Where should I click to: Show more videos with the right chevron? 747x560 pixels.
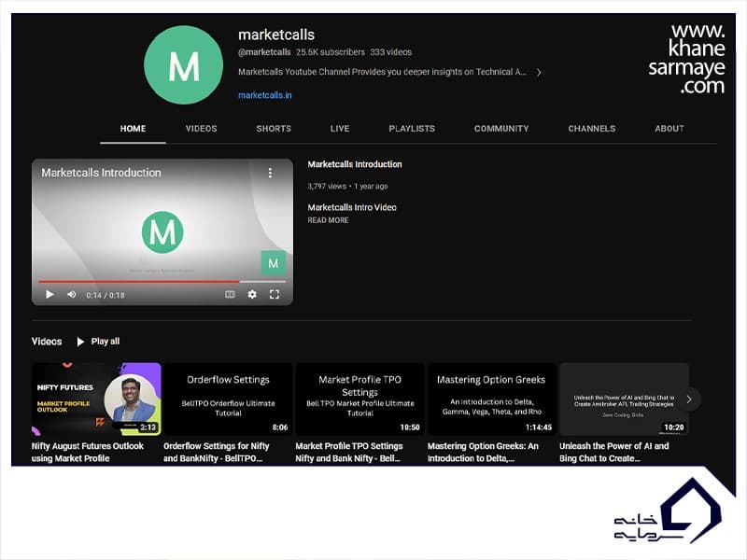coord(689,399)
